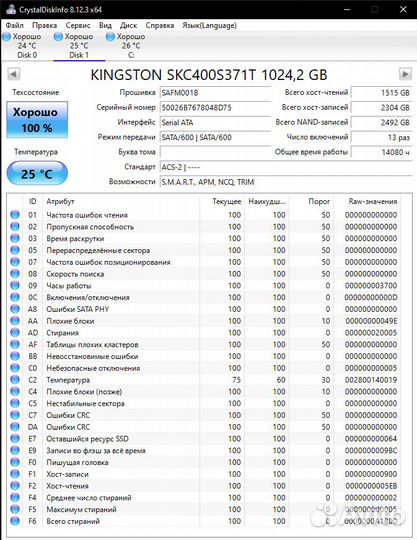Click the Возможности field S.M.A.R.T., APM, NCQ, TRIM
The image size is (417, 540).
click(x=286, y=182)
